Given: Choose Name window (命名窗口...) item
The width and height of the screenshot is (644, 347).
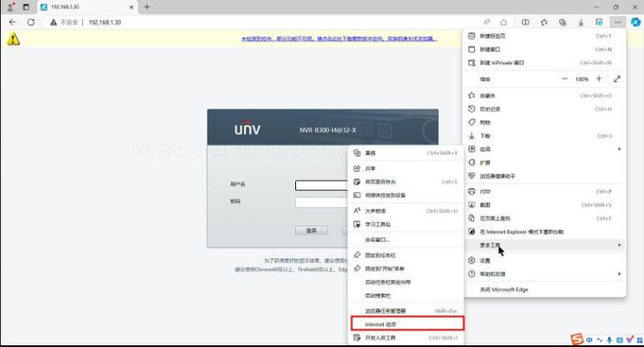Looking at the screenshot, I should coord(406,240).
